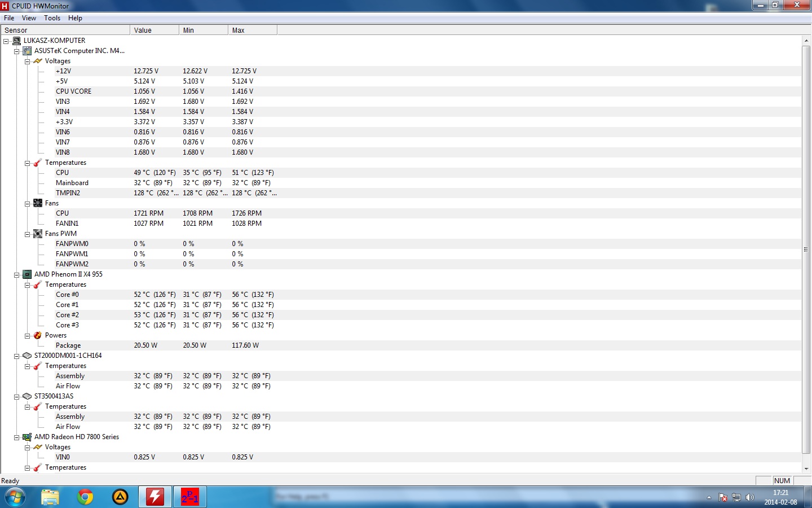Click the network icon in the system tray

click(736, 497)
